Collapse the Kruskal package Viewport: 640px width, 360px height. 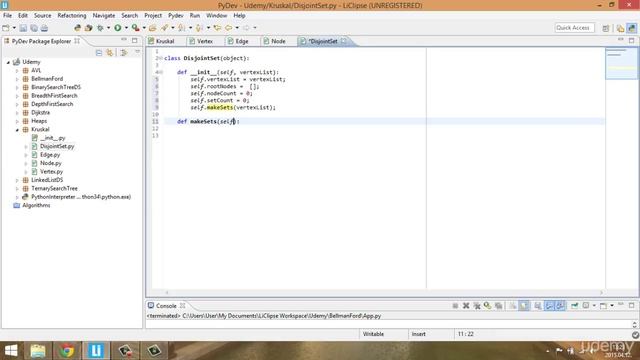(x=17, y=130)
